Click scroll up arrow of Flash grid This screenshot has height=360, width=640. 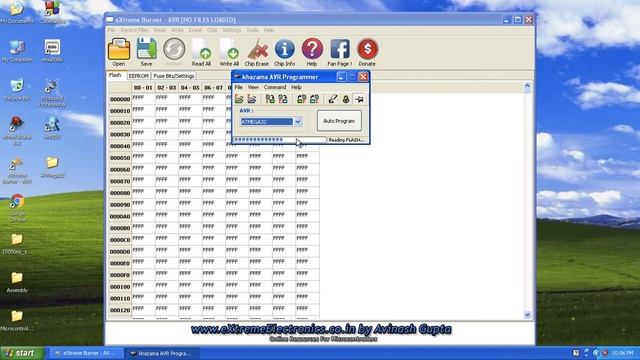click(527, 86)
